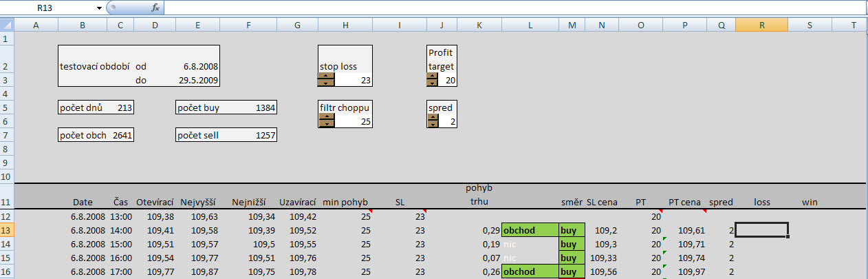868x279 pixels.
Task: Open the Name Box dropdown arrow
Action: [100, 8]
